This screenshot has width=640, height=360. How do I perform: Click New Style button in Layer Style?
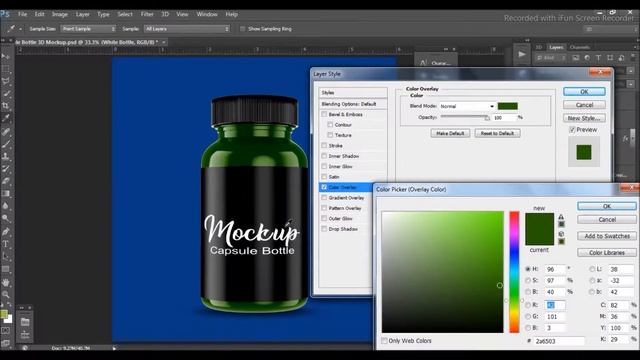[x=584, y=118]
